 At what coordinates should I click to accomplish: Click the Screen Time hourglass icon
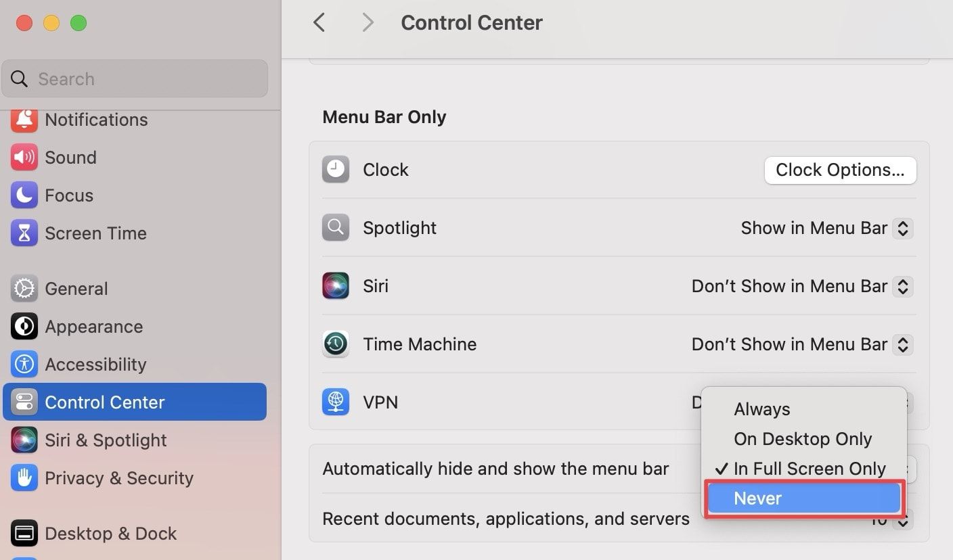pos(24,233)
